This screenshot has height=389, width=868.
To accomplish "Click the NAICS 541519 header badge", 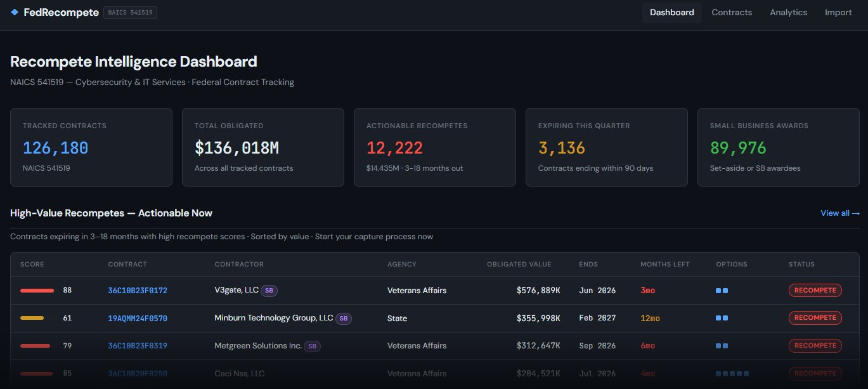I will coord(130,11).
